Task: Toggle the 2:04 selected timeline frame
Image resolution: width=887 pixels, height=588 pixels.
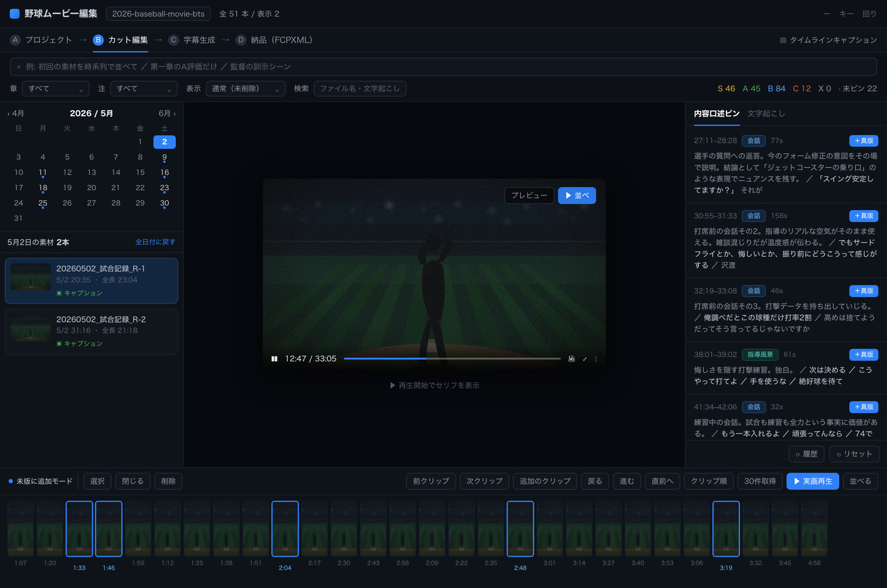Action: [x=285, y=529]
